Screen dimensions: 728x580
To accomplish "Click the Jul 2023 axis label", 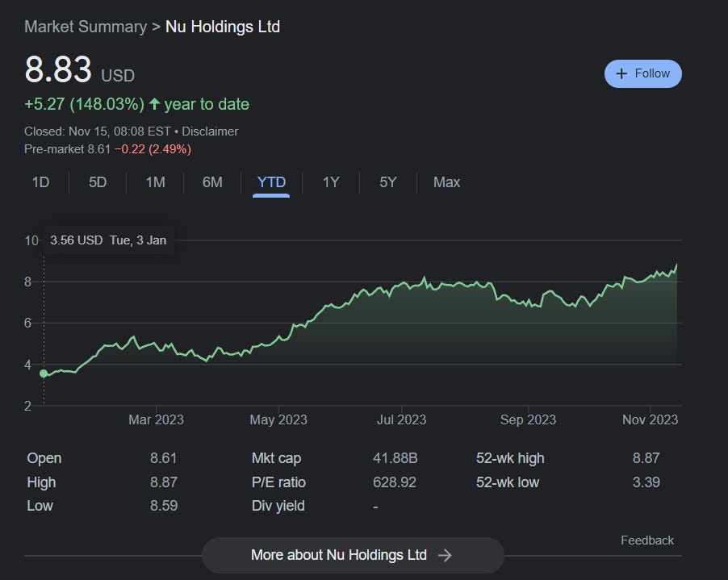I will click(x=401, y=420).
